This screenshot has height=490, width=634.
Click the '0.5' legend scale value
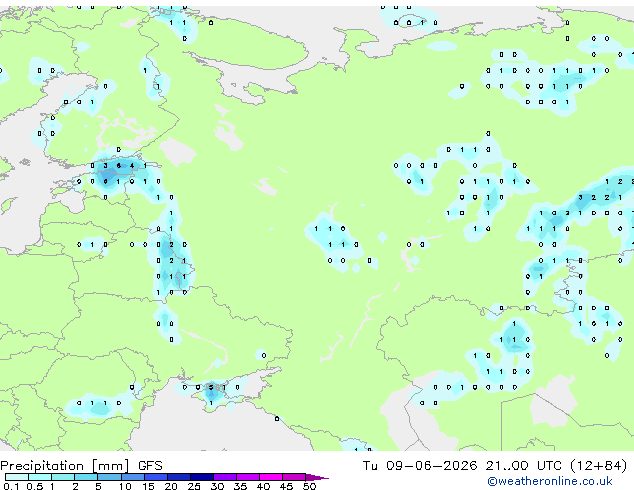(x=35, y=486)
